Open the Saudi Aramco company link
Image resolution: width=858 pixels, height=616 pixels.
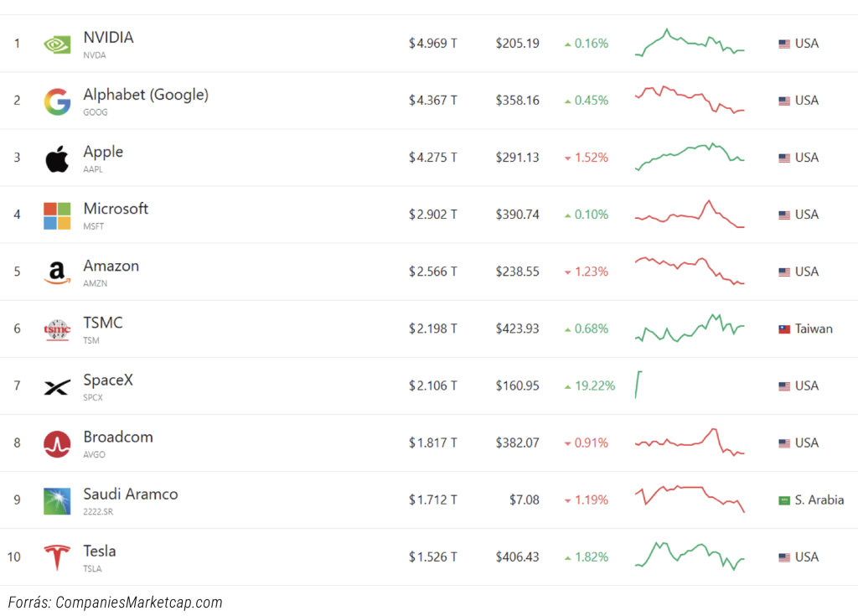click(x=130, y=494)
